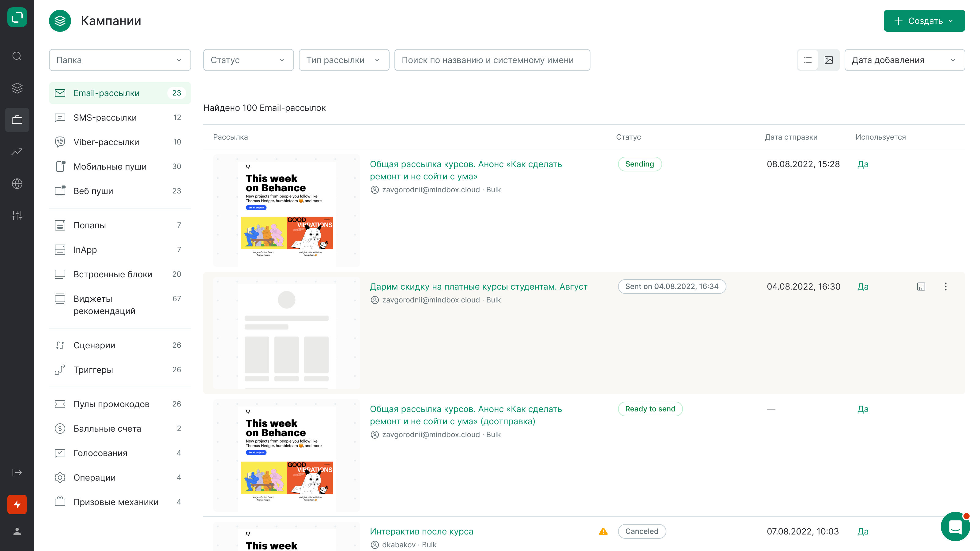Click the red lightning bolt icon
This screenshot has height=551, width=980.
coord(17,504)
